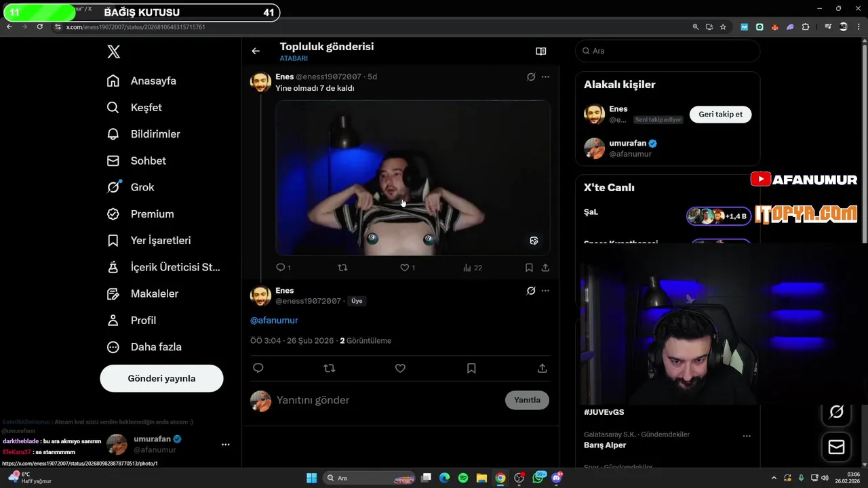
Task: Reply icon under the @afanumur post
Action: click(258, 368)
